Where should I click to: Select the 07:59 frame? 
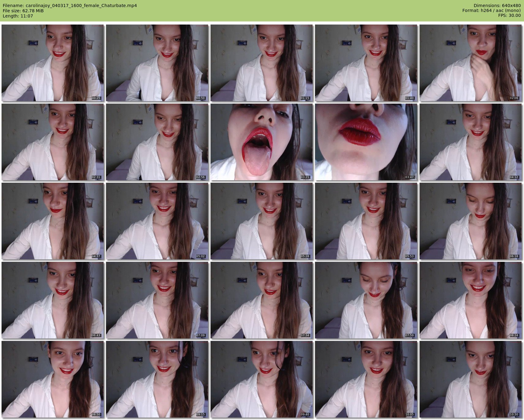(x=366, y=300)
